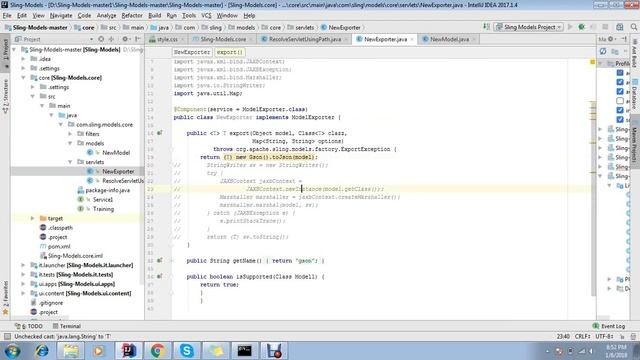Collapse all nodes in Project panel toolbar

pyautogui.click(x=111, y=39)
